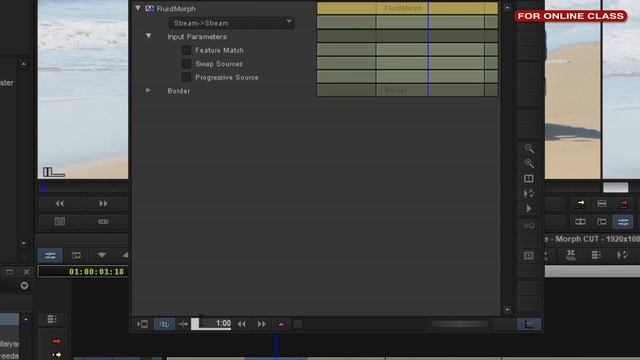Screen dimensions: 640x360
Task: Click the blue position indicator in timeline
Action: coord(276,346)
